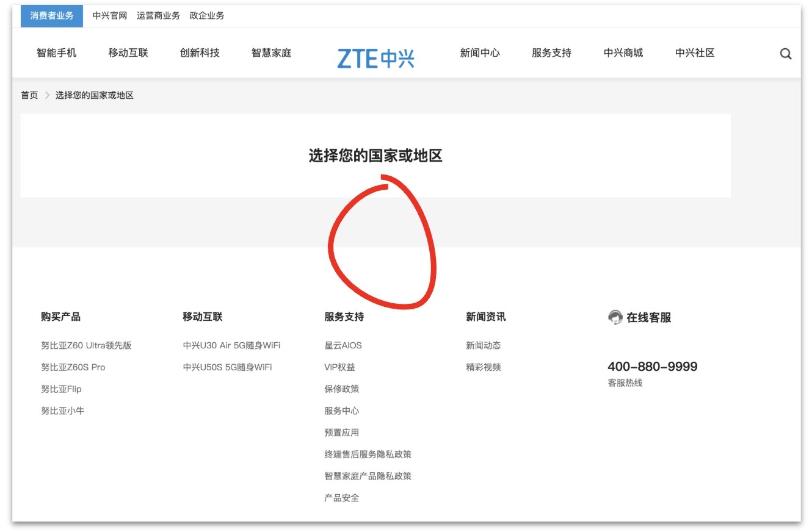Go to 新闻中心 in navigation

480,53
